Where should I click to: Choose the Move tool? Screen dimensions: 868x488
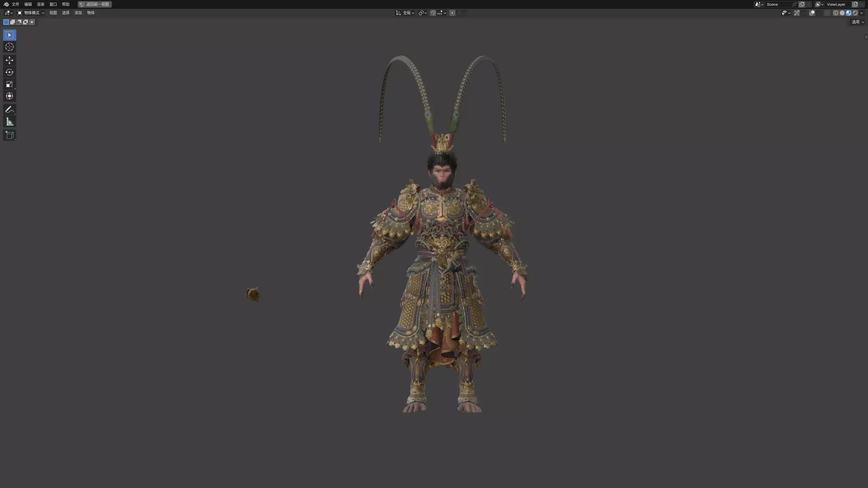coord(9,60)
